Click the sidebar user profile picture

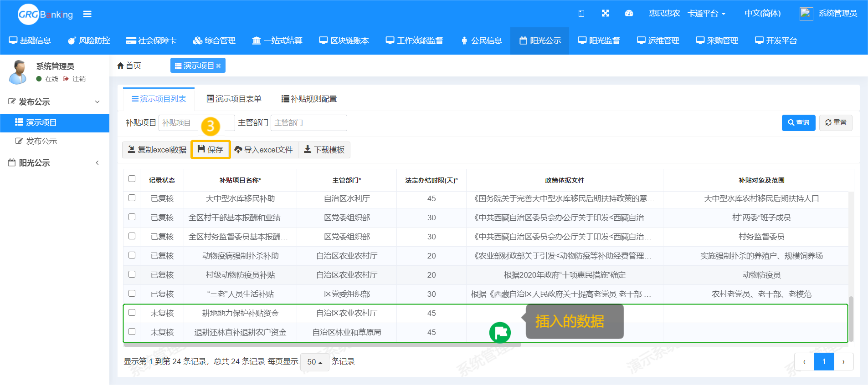pyautogui.click(x=18, y=71)
